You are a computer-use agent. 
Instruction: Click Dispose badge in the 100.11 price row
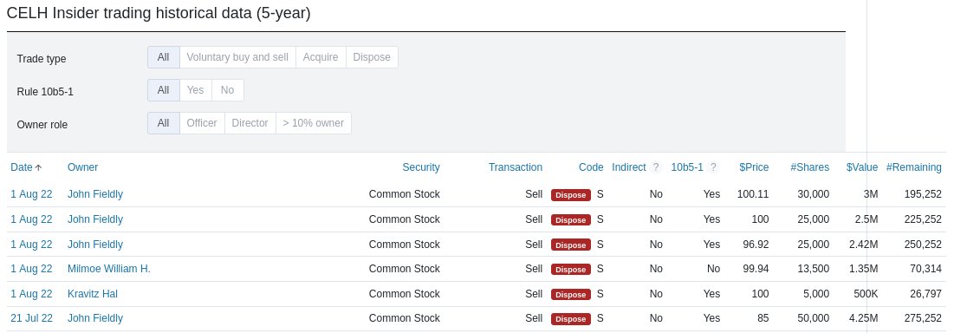coord(571,194)
